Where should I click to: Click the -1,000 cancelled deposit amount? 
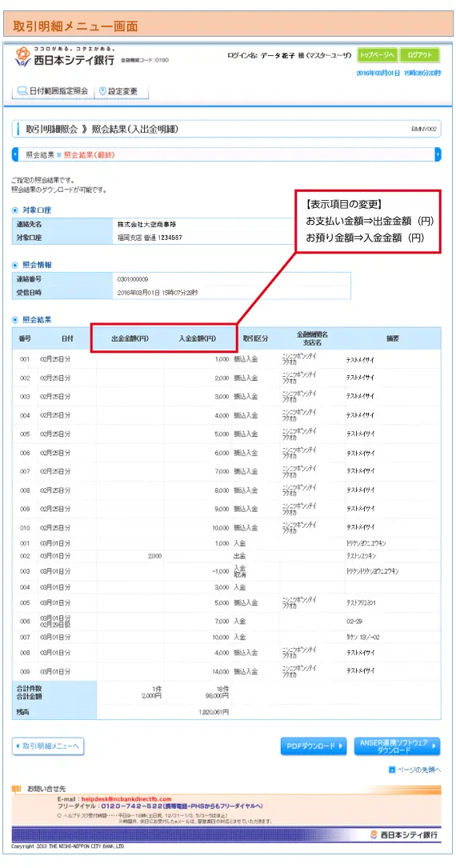[x=220, y=570]
